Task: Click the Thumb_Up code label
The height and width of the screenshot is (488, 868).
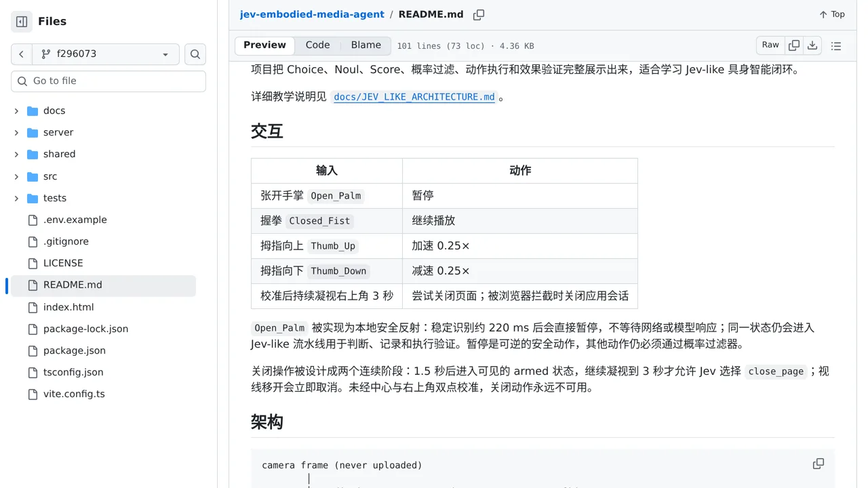Action: coord(333,246)
